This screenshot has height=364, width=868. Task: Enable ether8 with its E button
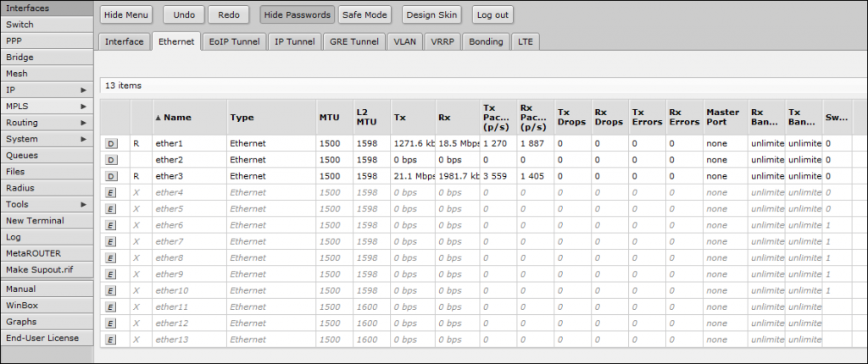(x=111, y=258)
